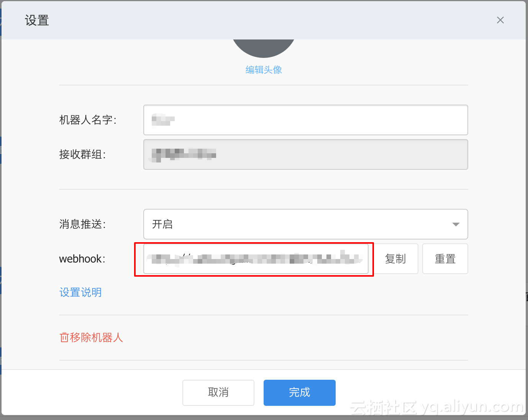Click the 机器人名字 label

88,120
